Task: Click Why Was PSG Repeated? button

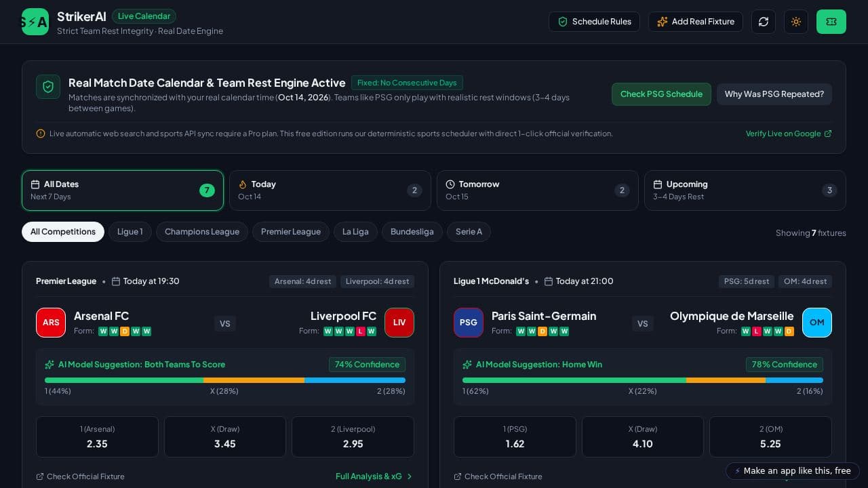Action: [x=774, y=94]
